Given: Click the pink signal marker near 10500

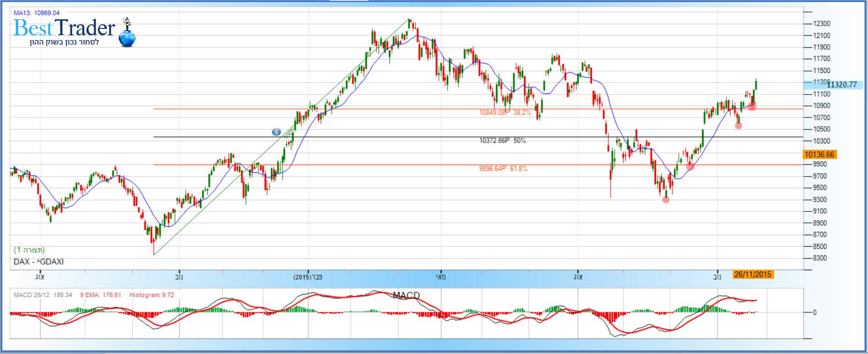Looking at the screenshot, I should (738, 126).
